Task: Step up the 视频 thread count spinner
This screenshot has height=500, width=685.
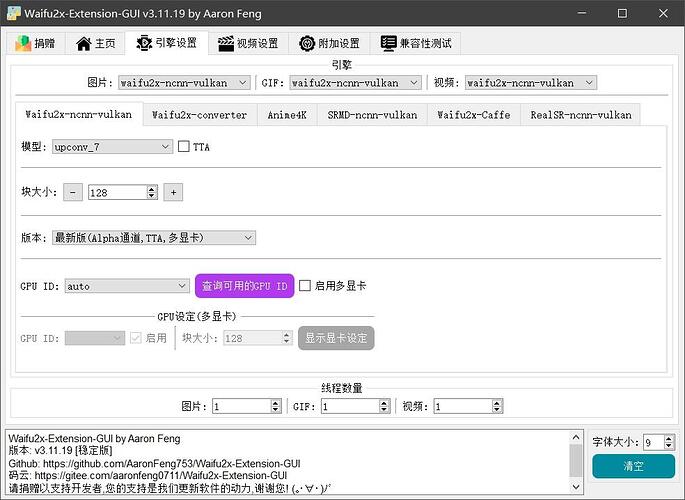Action: pos(497,403)
